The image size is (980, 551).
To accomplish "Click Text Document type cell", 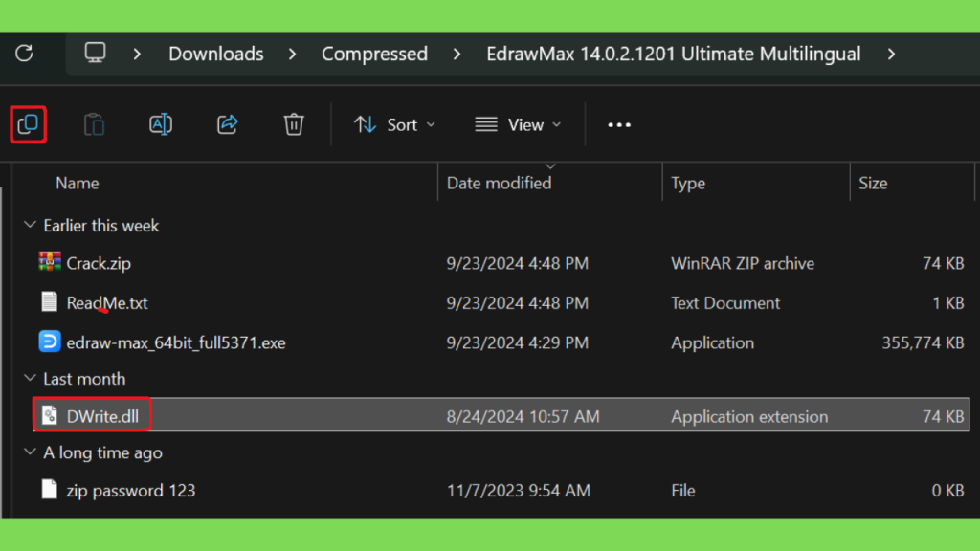I will 725,303.
